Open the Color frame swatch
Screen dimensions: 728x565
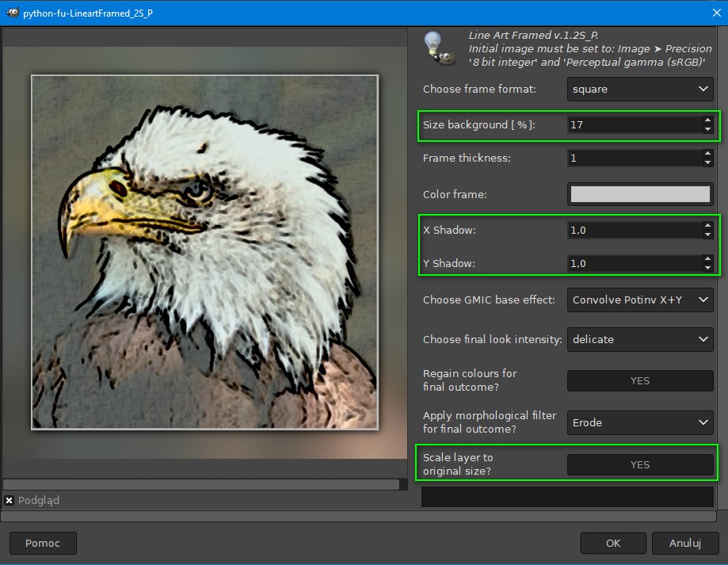(x=640, y=194)
